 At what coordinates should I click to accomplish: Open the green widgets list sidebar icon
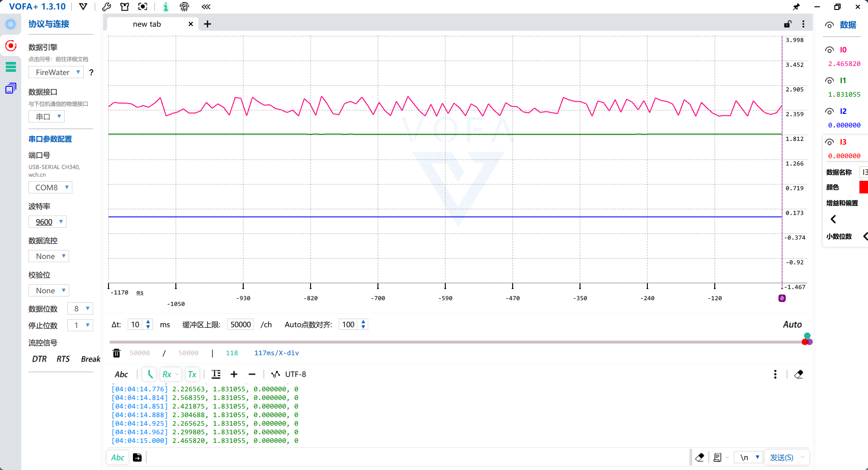point(11,67)
